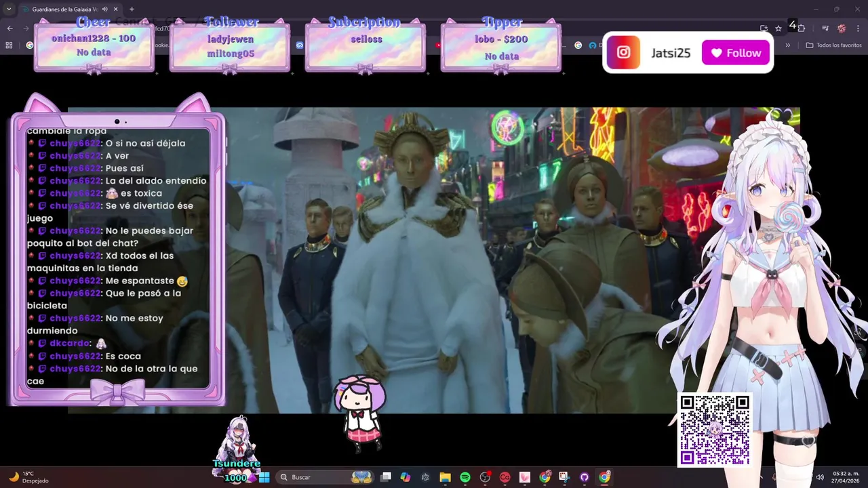Expand the hidden bookmarks chevron
Viewport: 868px width, 488px height.
tap(787, 45)
